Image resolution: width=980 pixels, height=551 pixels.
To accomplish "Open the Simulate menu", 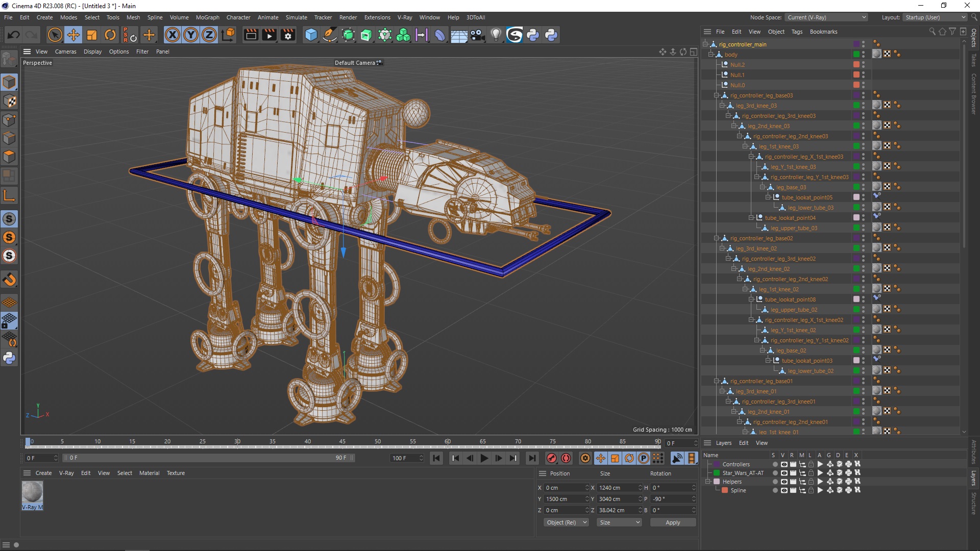I will [296, 17].
